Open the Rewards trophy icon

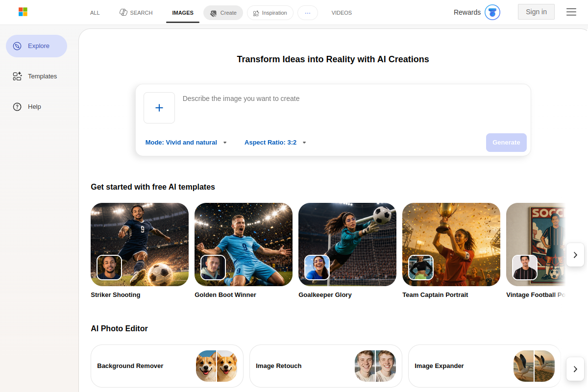click(492, 12)
